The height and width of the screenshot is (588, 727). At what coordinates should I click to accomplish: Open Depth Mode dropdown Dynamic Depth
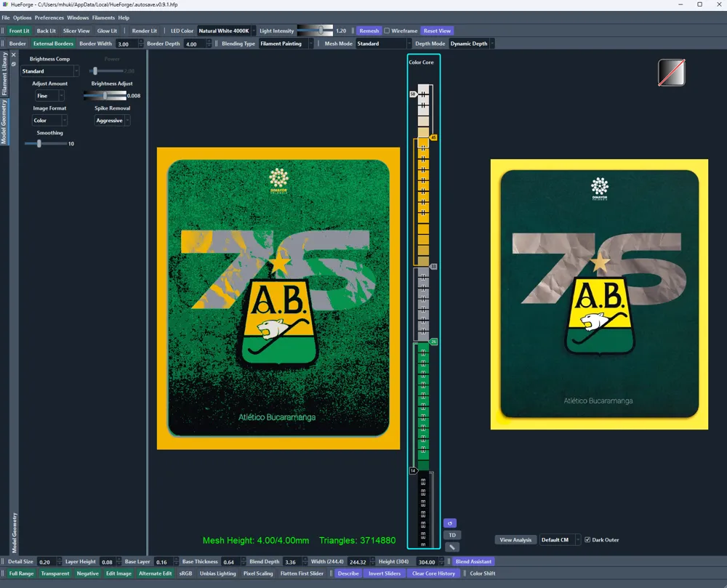click(472, 44)
